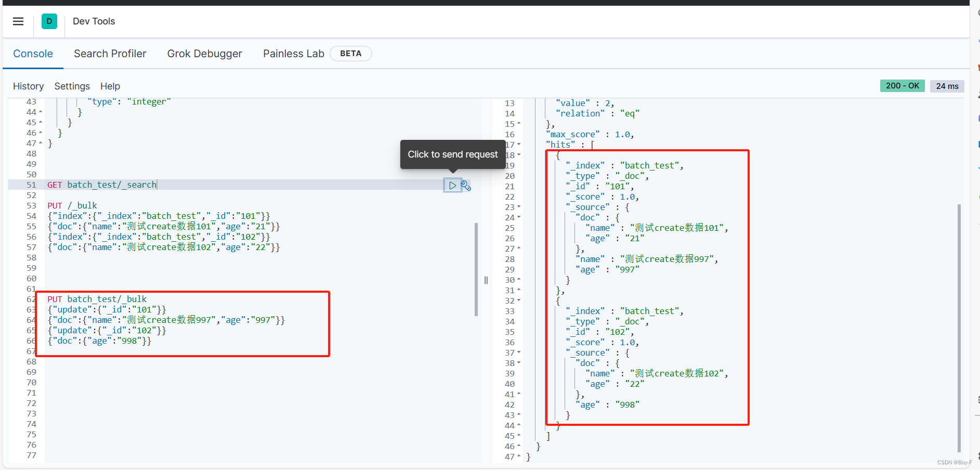The height and width of the screenshot is (470, 980).
Task: Click the index _id 102 bulk line
Action: point(159,237)
